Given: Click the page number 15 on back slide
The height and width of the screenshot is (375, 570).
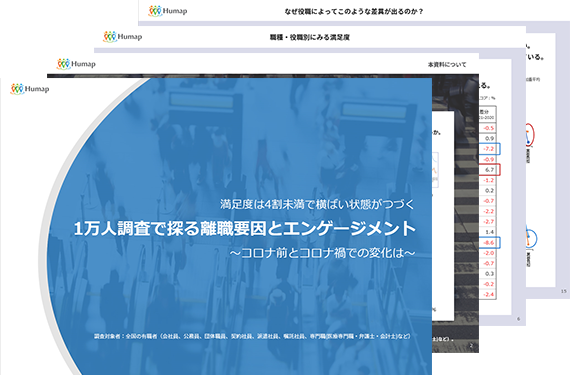Looking at the screenshot, I should [564, 291].
